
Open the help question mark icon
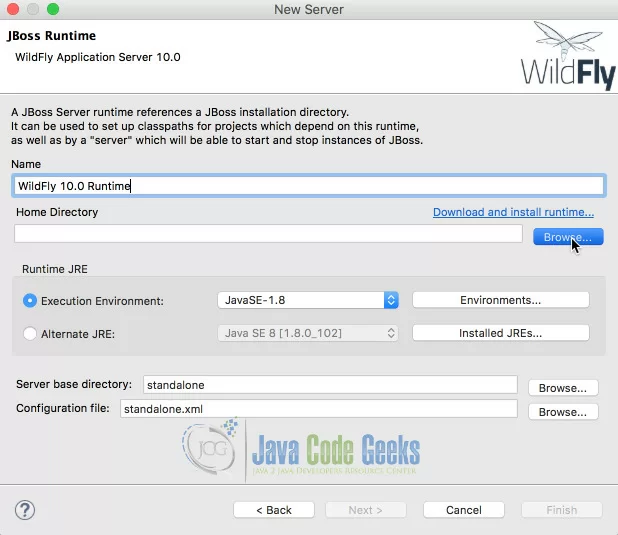point(25,510)
